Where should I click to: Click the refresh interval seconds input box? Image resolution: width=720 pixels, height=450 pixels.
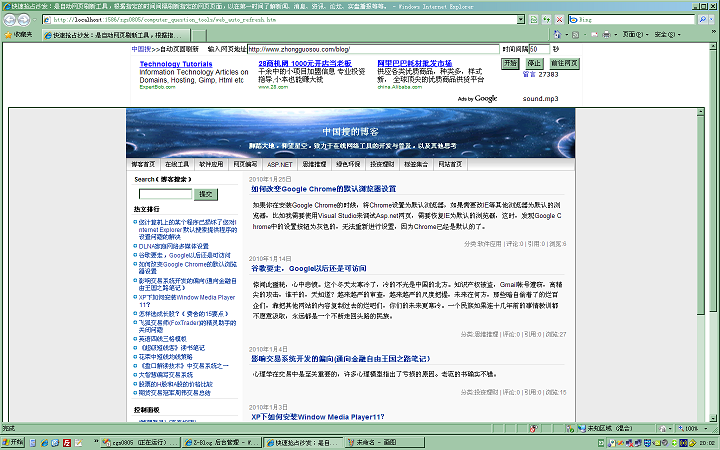pos(538,48)
